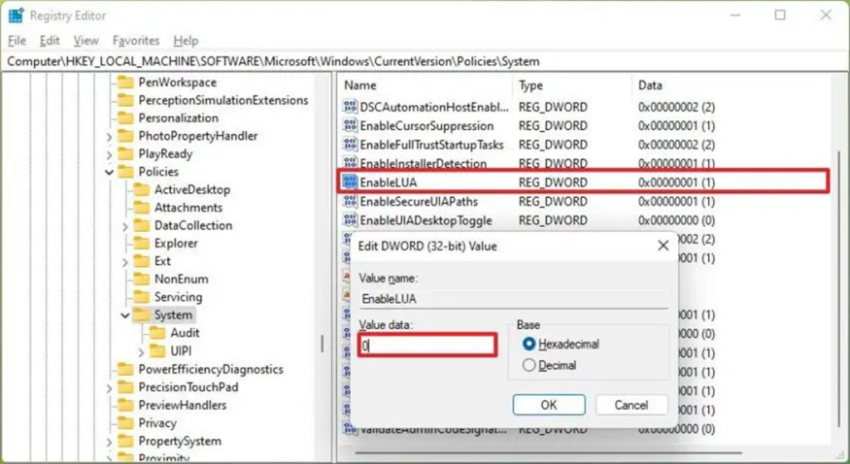Select the UIPI folder icon

click(157, 351)
